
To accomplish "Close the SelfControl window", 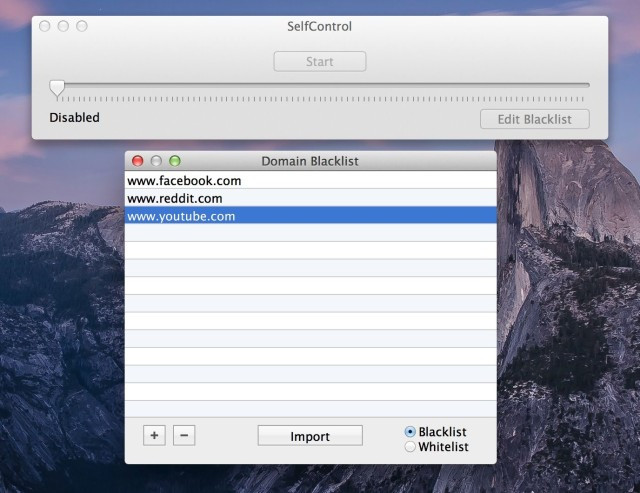I will pyautogui.click(x=44, y=26).
